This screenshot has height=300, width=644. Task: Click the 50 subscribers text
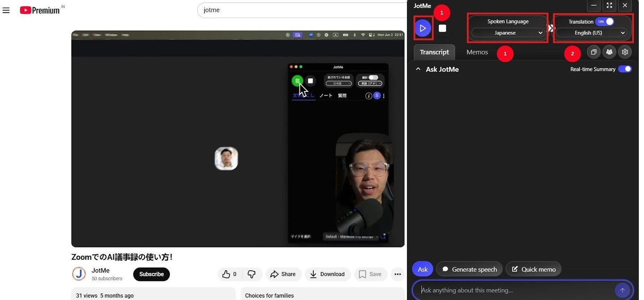pos(107,279)
